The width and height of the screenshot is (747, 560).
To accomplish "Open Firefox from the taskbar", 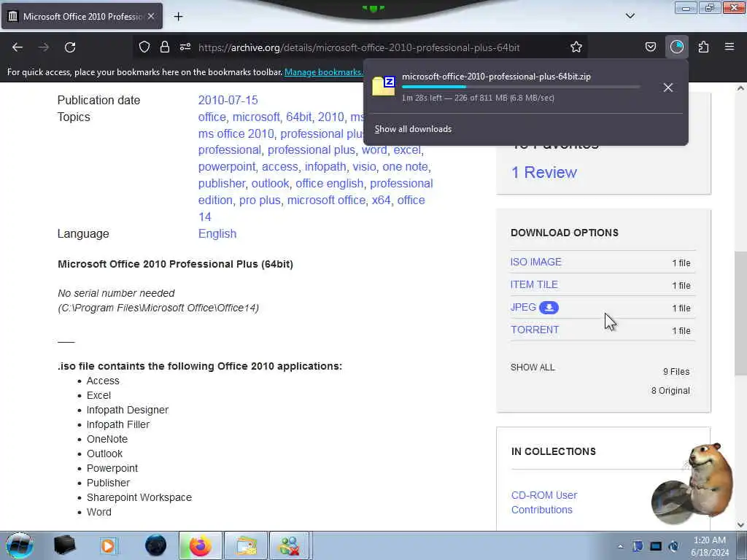I will point(200,545).
